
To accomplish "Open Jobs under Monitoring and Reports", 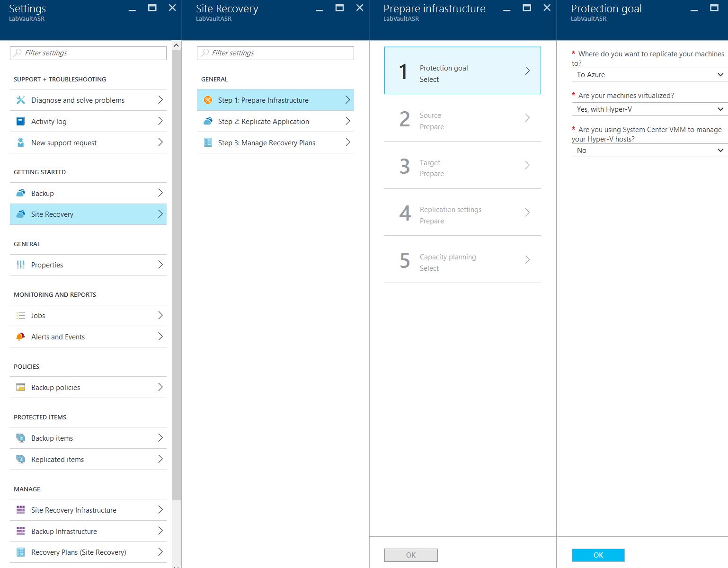I will click(88, 315).
